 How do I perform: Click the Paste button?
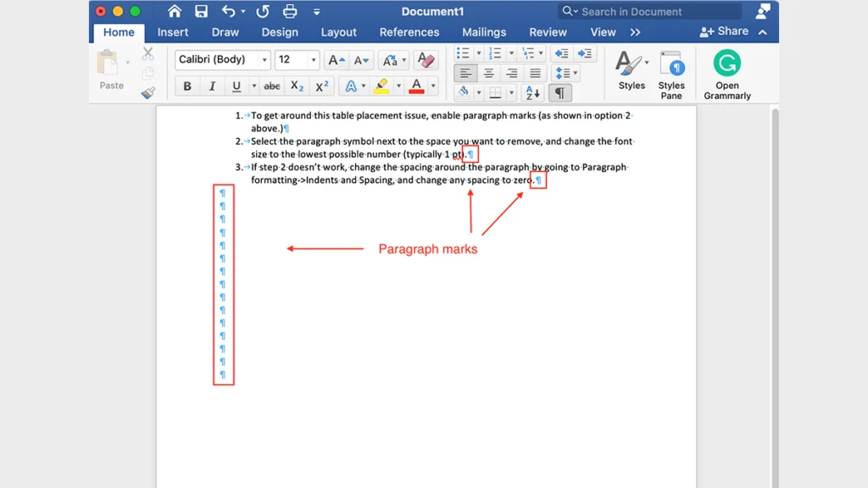111,69
